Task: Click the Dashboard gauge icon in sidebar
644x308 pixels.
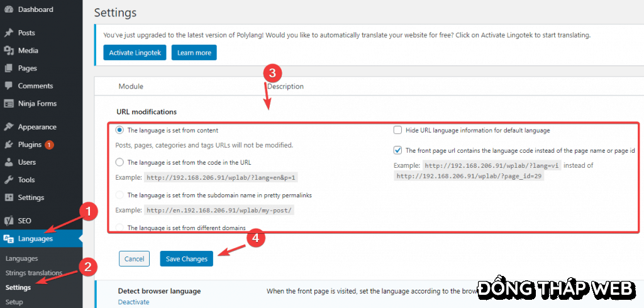Action: click(x=9, y=10)
